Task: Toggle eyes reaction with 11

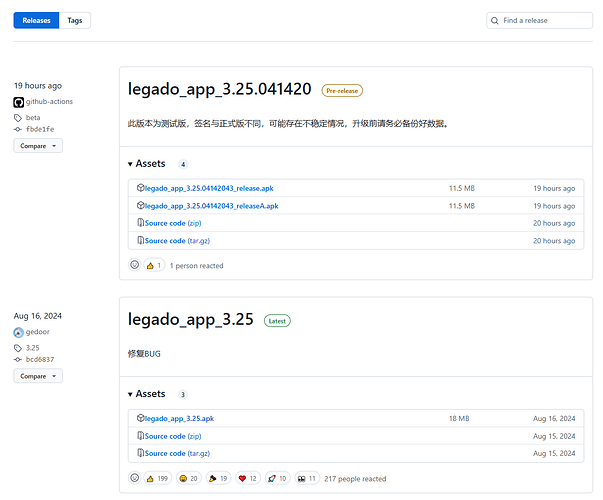Action: click(x=307, y=478)
